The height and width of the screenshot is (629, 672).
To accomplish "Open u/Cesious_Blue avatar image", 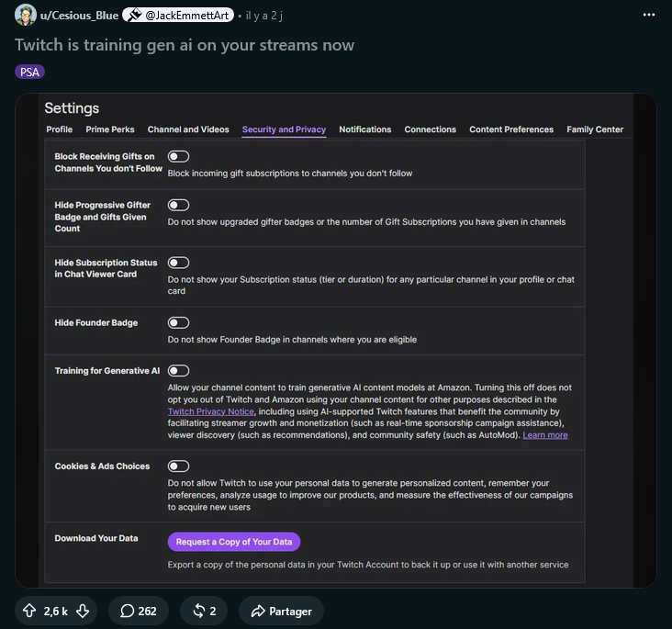I will 26,15.
